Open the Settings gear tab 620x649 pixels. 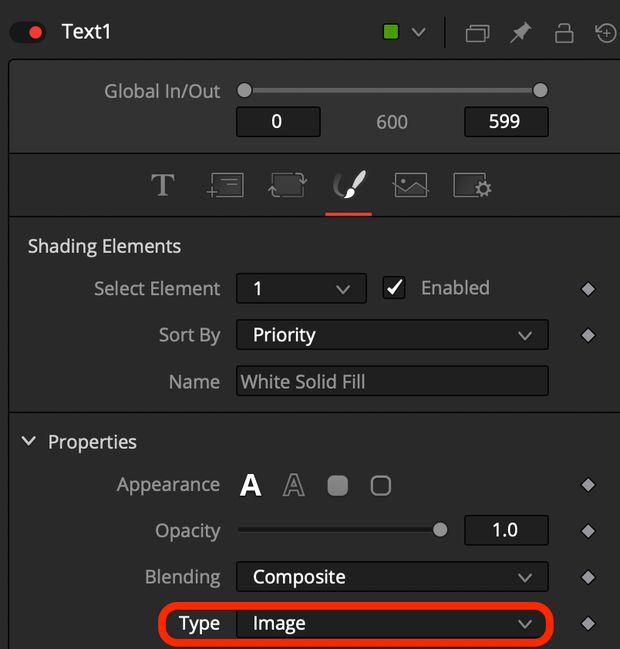tap(472, 185)
